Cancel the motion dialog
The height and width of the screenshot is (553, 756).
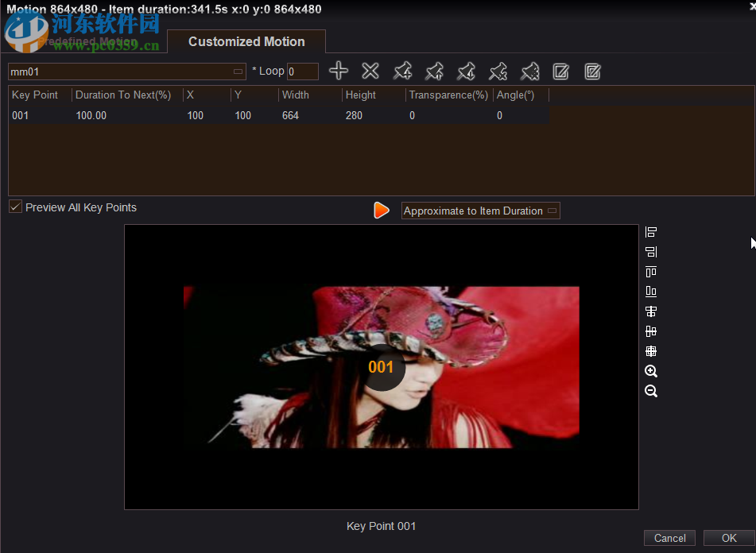(669, 538)
